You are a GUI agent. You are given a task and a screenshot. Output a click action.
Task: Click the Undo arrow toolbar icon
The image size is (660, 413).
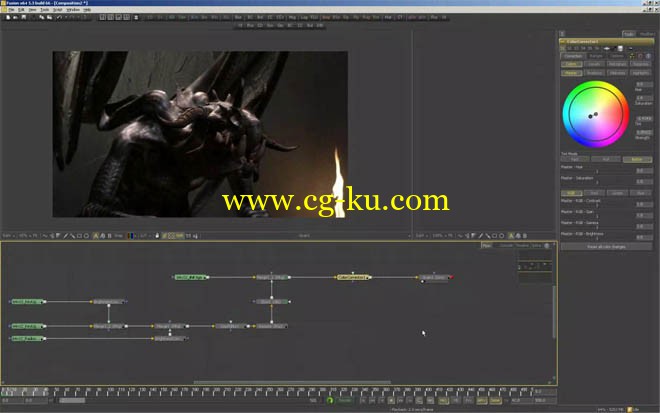point(59,17)
